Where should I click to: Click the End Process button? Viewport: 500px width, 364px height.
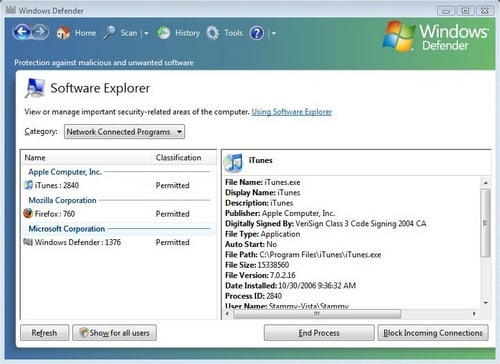[319, 333]
